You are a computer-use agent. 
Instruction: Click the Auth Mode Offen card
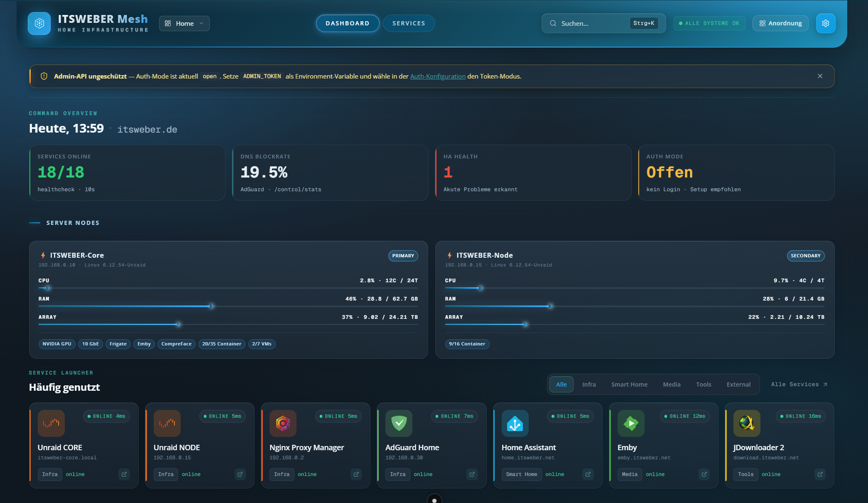coord(736,173)
